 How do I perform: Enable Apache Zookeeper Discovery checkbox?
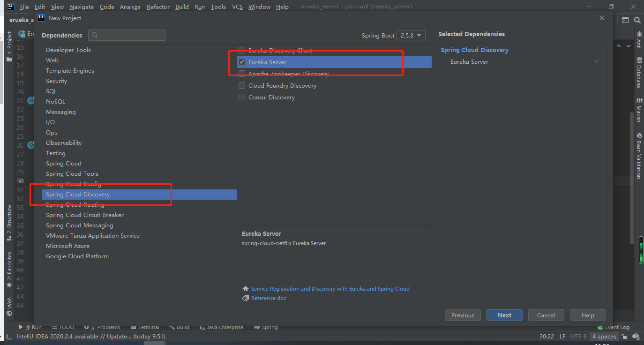(242, 74)
